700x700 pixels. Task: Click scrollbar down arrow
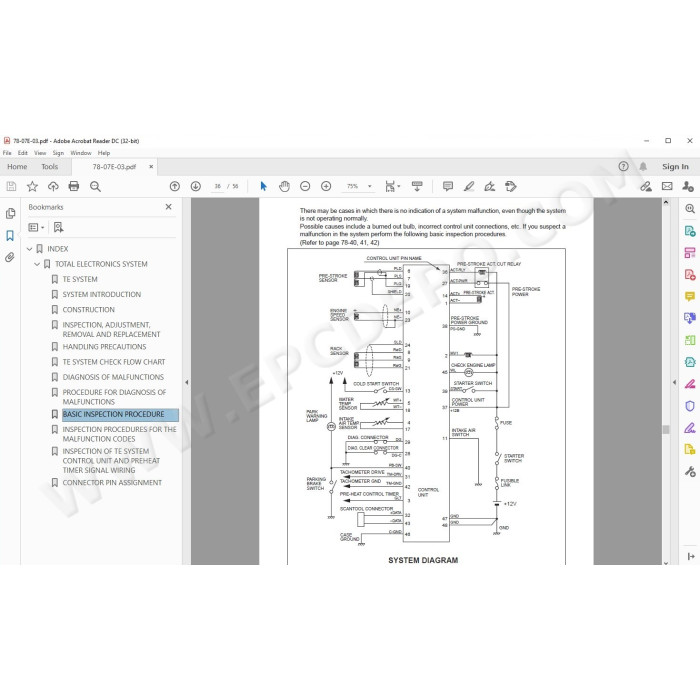click(666, 562)
